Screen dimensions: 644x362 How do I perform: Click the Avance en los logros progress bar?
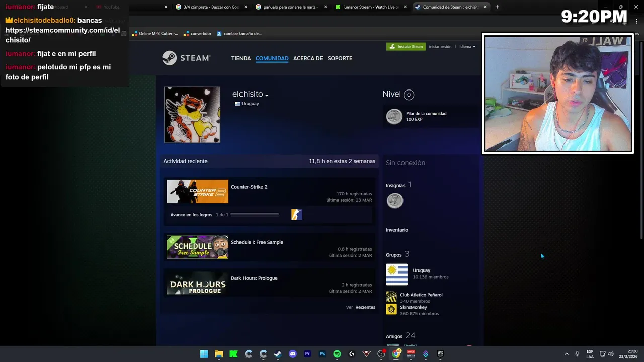point(255,215)
